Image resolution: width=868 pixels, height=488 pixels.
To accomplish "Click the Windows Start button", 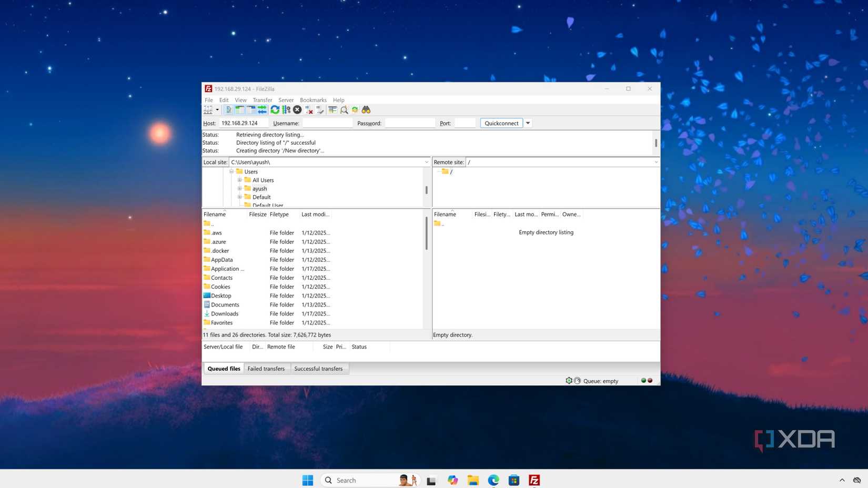I will tap(308, 480).
